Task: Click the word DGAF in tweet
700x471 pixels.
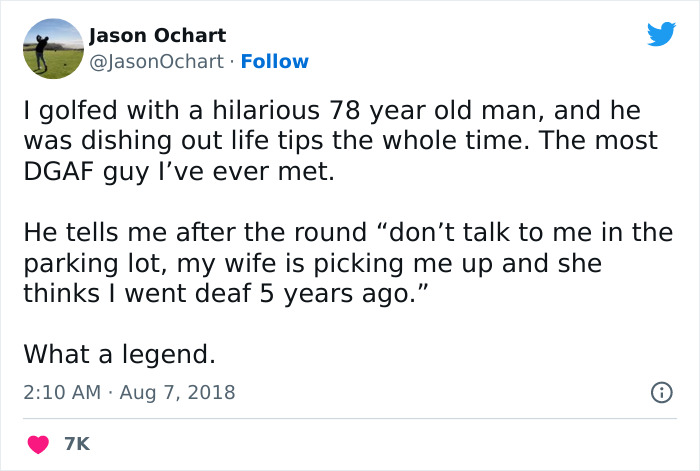Action: pos(59,171)
